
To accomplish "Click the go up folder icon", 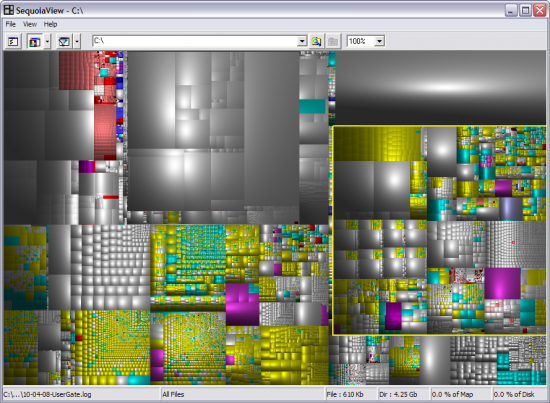I will (x=333, y=41).
